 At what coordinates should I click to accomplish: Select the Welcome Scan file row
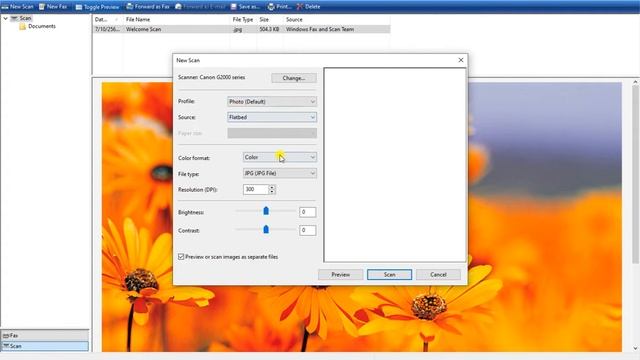242,29
